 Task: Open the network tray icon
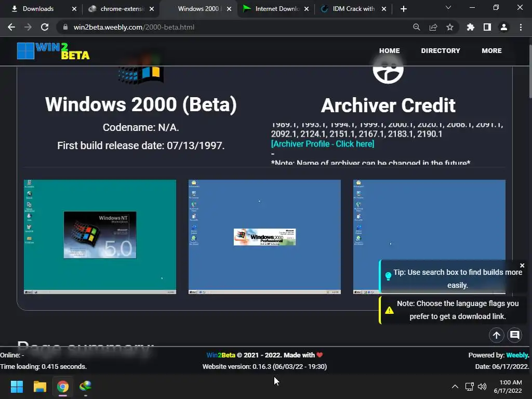[x=470, y=387]
